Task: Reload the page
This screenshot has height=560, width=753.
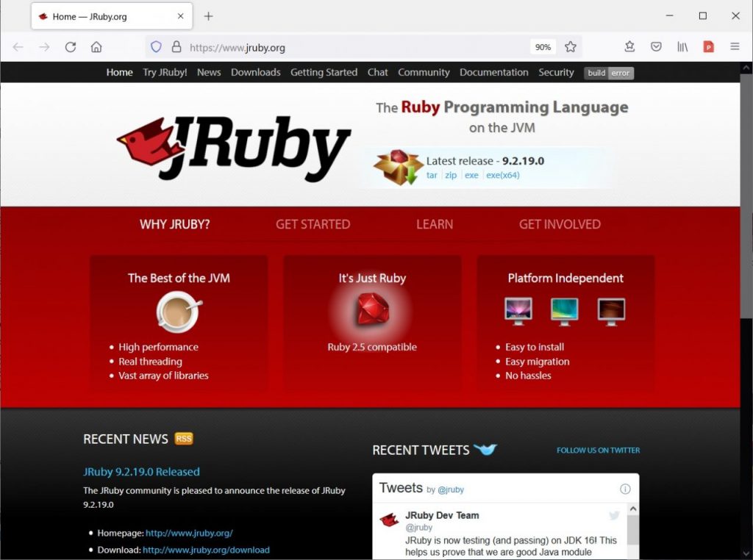Action: point(70,46)
